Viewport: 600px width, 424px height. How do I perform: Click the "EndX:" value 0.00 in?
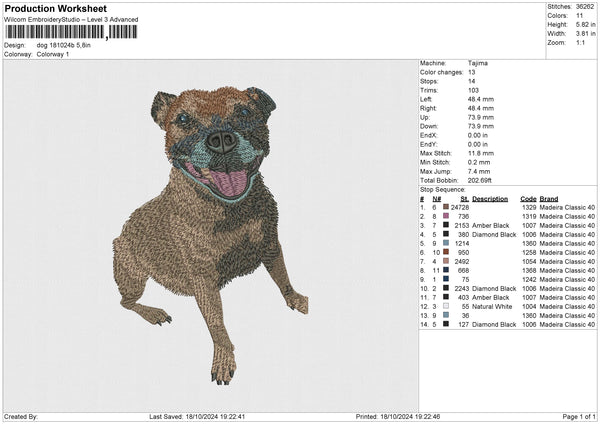(x=478, y=135)
